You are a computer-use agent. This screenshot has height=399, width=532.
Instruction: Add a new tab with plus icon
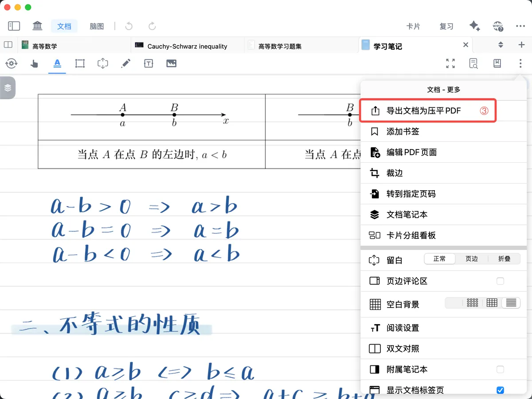point(521,45)
